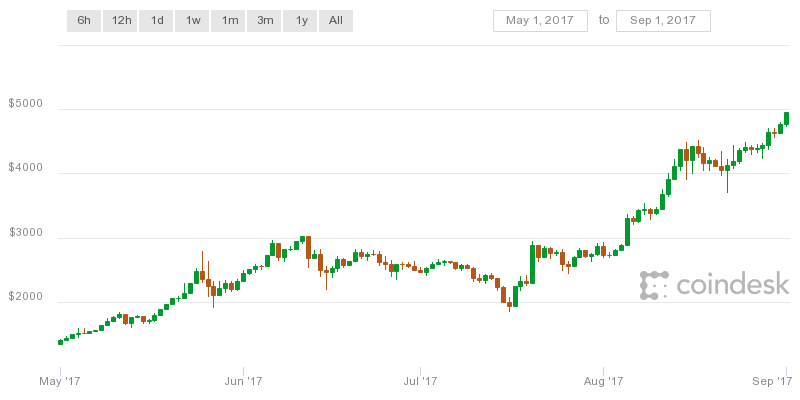The width and height of the screenshot is (800, 400).
Task: Select the 6h time range button
Action: [84, 20]
